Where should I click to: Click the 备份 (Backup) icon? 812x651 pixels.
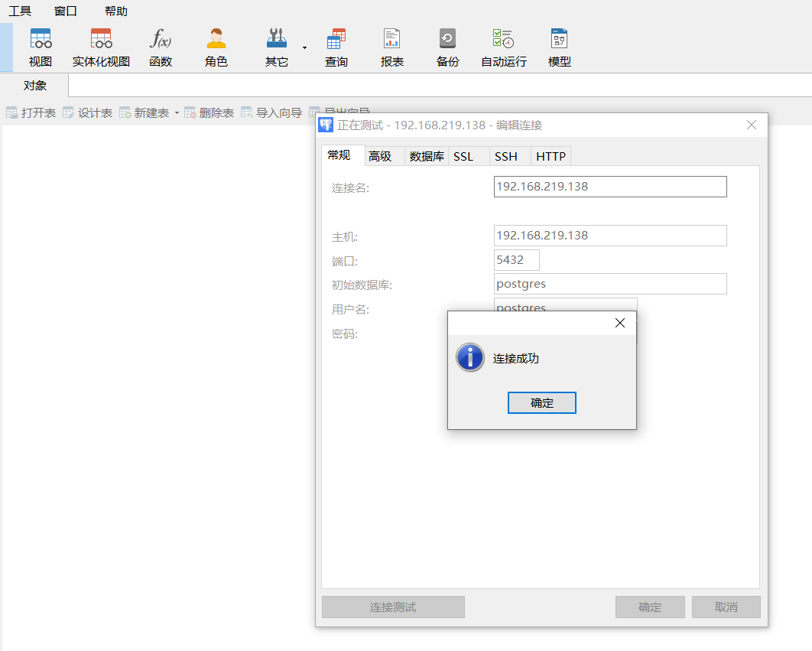[x=447, y=46]
